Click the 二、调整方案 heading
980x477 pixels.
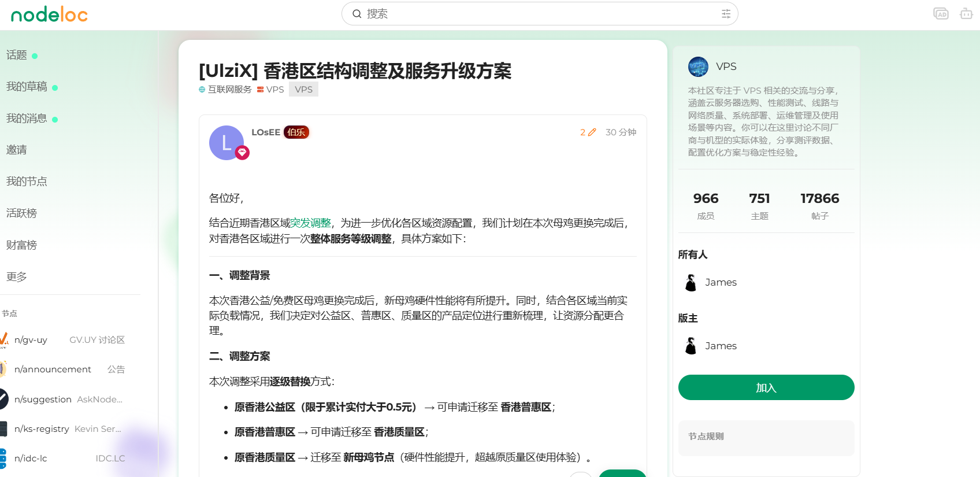(x=240, y=356)
